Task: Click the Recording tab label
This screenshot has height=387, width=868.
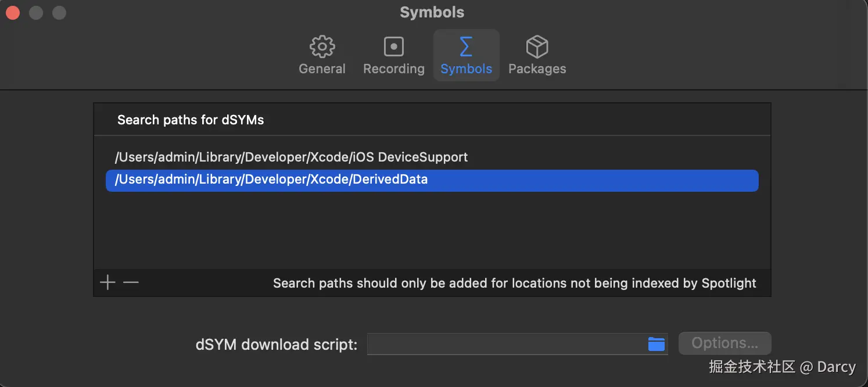Action: point(393,69)
